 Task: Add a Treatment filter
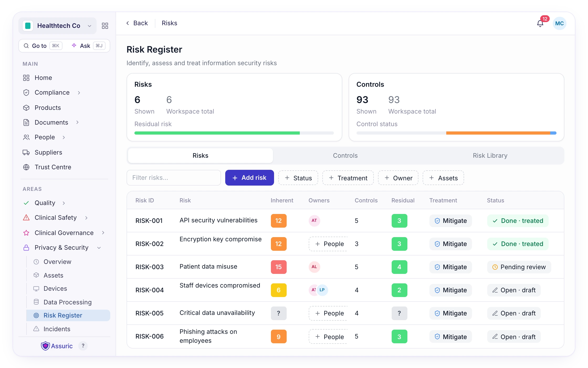348,178
